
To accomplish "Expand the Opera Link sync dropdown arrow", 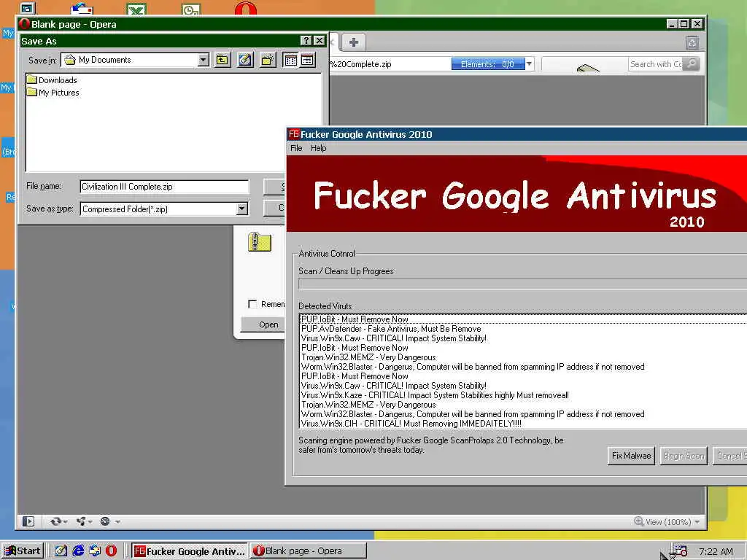I will [65, 522].
